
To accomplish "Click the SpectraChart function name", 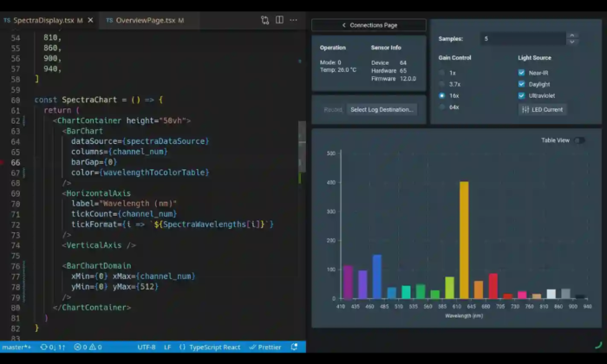I will click(89, 100).
